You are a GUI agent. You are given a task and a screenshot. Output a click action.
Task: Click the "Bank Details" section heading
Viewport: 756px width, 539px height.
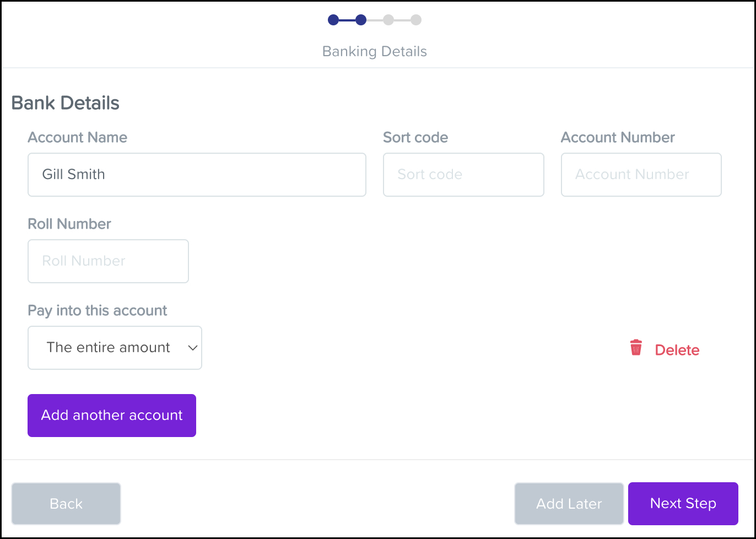[x=66, y=103]
